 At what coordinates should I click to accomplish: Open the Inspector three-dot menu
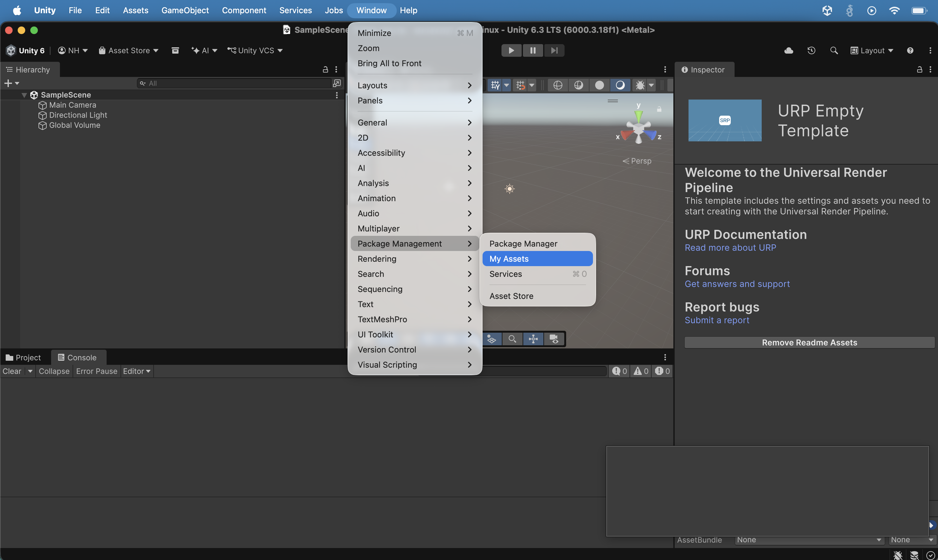930,69
